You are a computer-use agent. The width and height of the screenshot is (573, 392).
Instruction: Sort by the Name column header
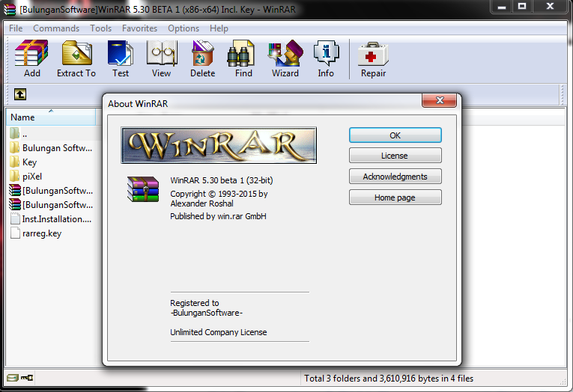[x=51, y=117]
